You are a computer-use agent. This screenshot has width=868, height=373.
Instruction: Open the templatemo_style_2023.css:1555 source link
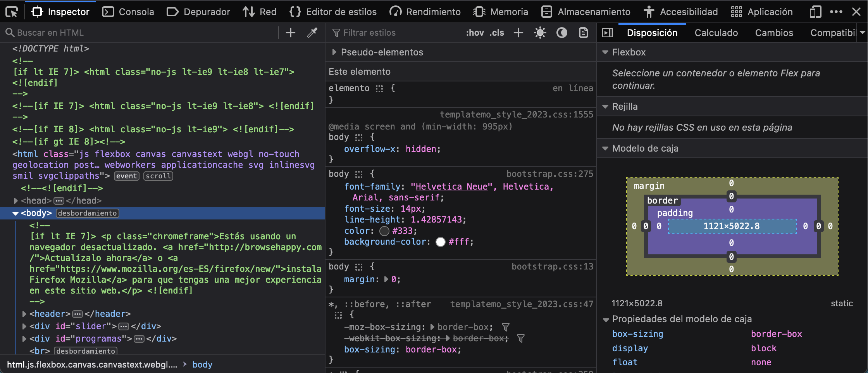(x=516, y=115)
